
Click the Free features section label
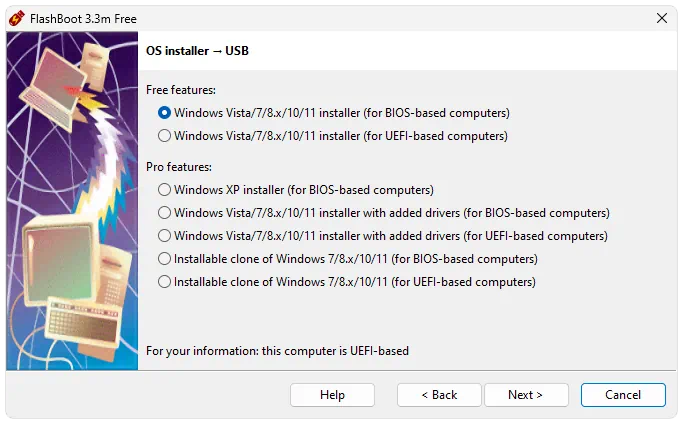tap(181, 90)
